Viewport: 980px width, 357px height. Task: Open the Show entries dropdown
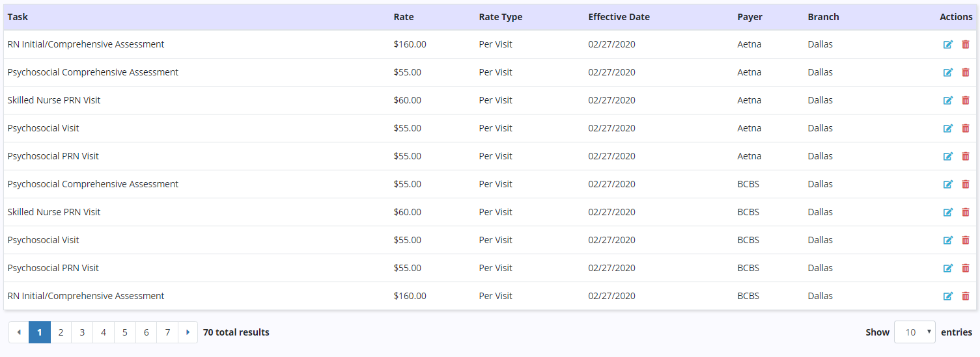[914, 332]
